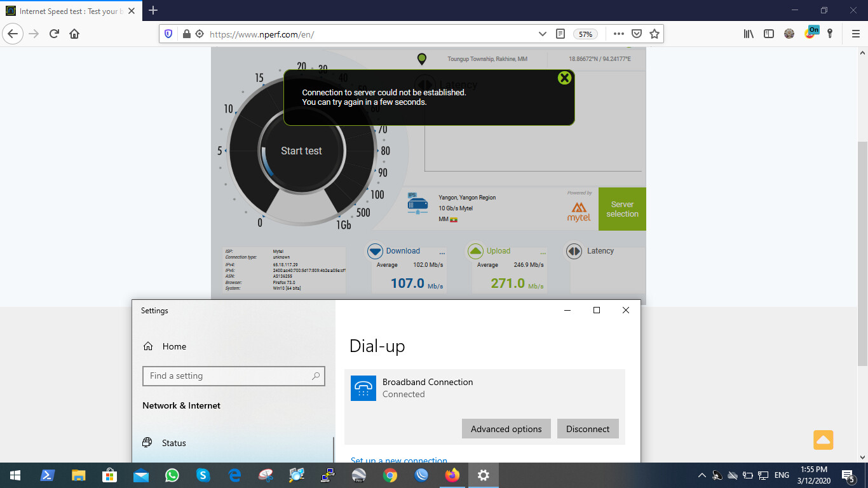Show hidden icons in the system tray
This screenshot has height=488, width=868.
pyautogui.click(x=702, y=475)
